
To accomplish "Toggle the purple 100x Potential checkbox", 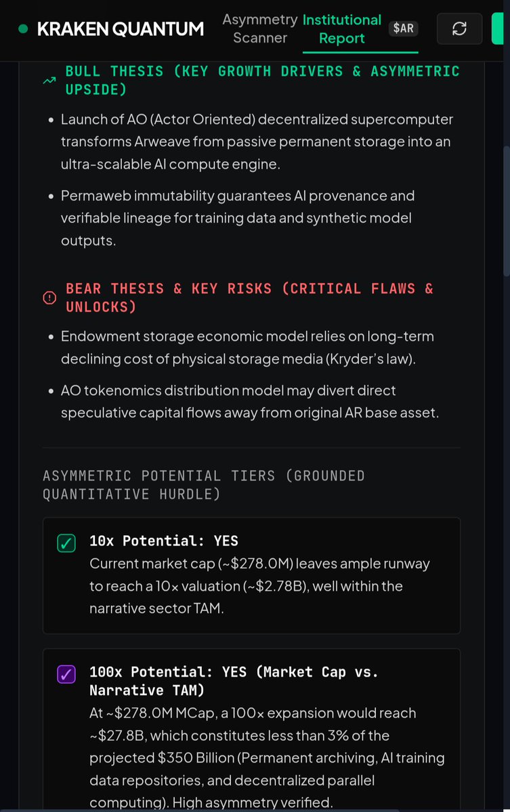I will [x=66, y=674].
